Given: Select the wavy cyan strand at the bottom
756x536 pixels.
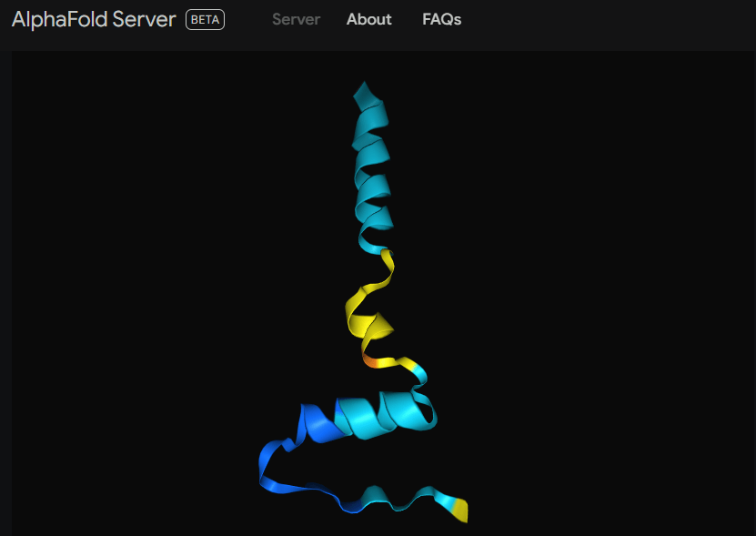Looking at the screenshot, I should pos(400,500).
